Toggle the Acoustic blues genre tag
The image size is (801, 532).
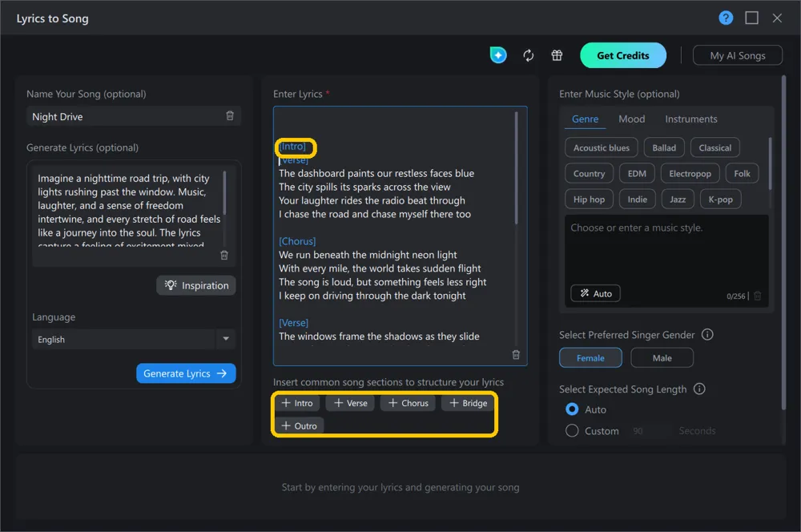click(602, 147)
